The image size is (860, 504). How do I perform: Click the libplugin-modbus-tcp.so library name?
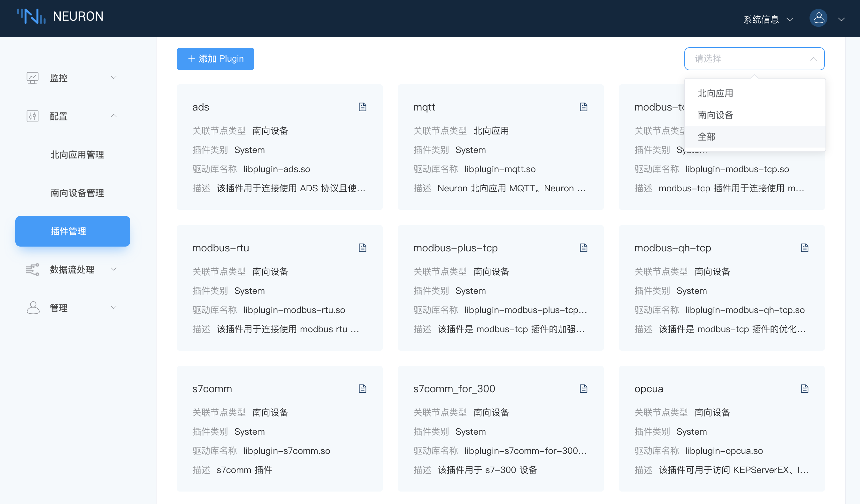pos(737,169)
